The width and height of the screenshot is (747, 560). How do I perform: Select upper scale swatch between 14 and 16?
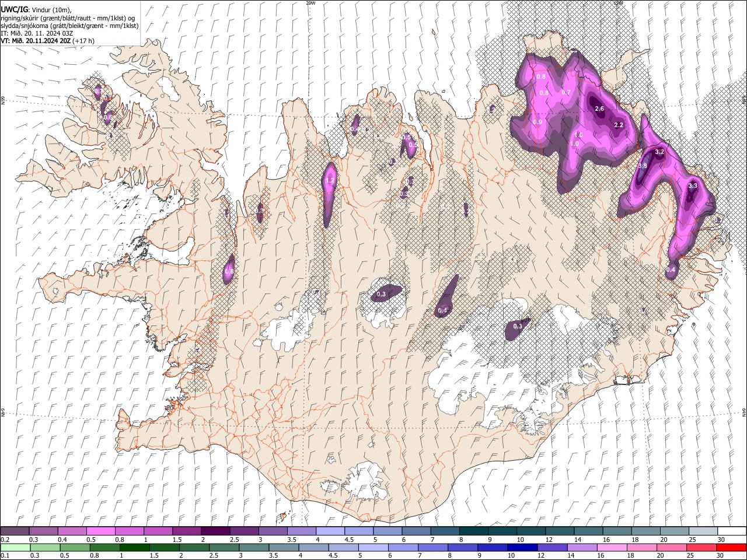[588, 531]
